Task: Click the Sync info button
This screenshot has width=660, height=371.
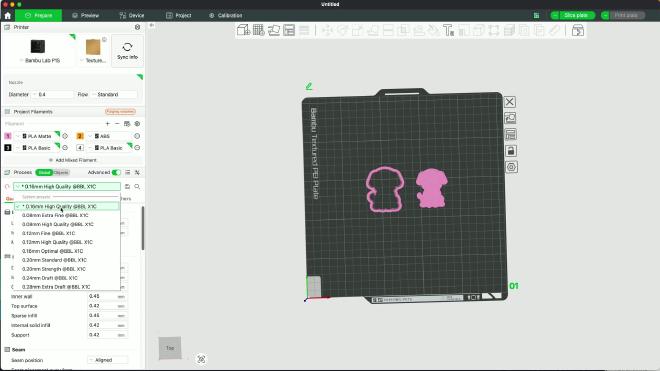Action: (127, 51)
